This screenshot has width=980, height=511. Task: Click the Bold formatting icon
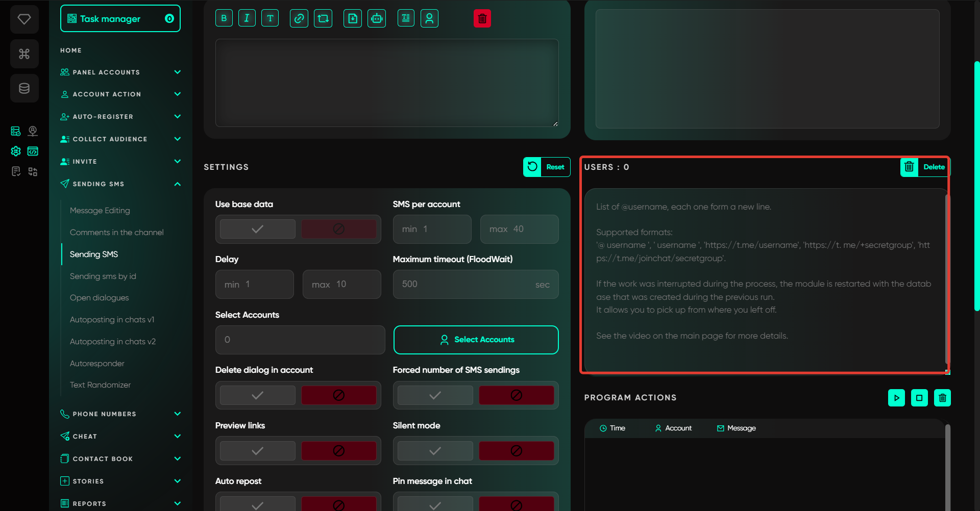click(224, 18)
